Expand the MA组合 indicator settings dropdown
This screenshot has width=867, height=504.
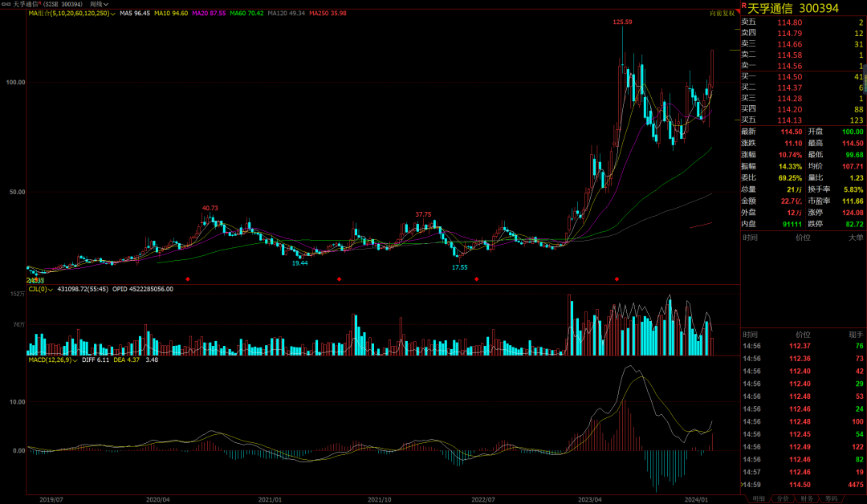[x=112, y=14]
